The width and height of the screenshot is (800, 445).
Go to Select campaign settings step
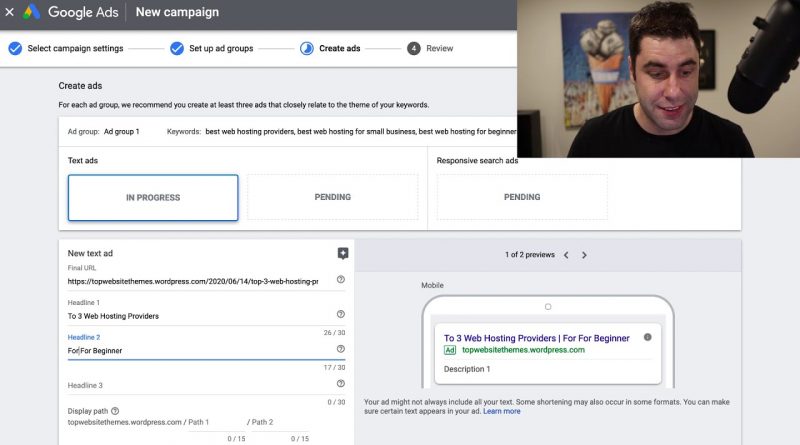point(66,48)
